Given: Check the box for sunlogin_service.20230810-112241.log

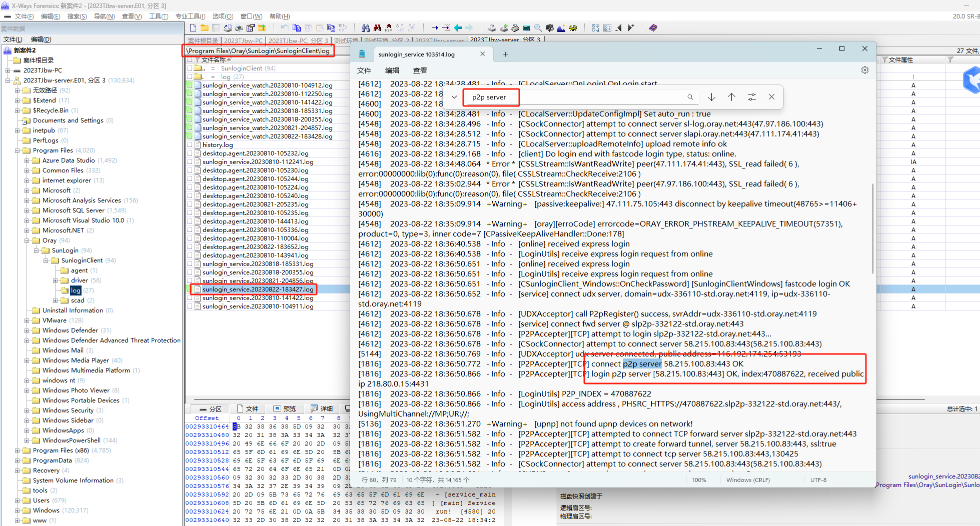Looking at the screenshot, I should tap(190, 161).
